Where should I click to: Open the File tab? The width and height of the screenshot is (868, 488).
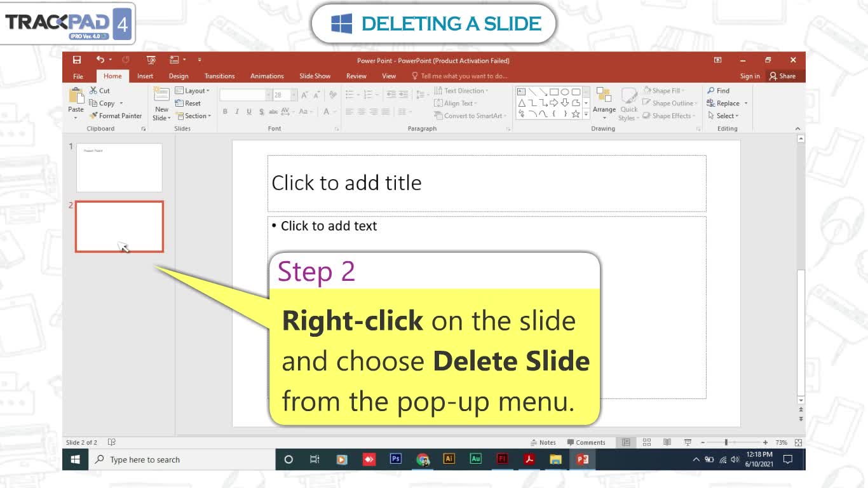point(78,76)
